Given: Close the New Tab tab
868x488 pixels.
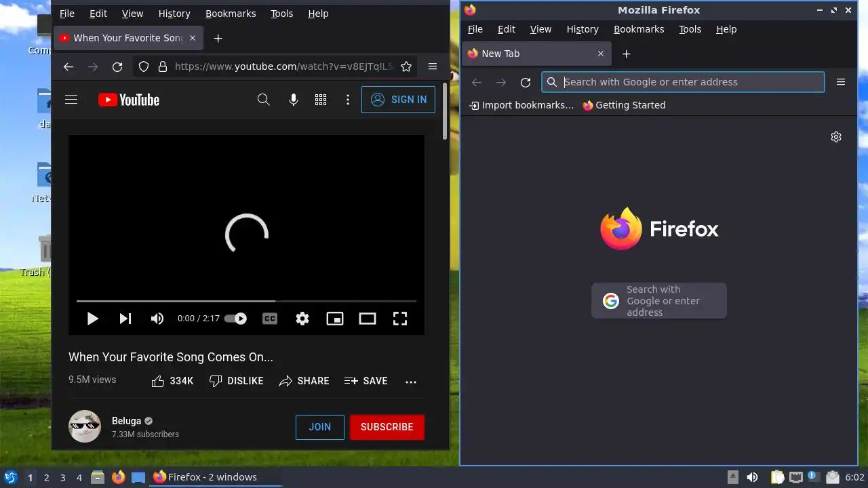Looking at the screenshot, I should point(600,54).
